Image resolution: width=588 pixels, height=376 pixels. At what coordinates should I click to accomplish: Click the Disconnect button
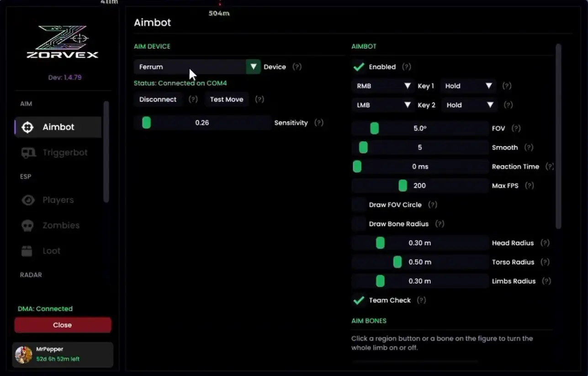(x=158, y=99)
